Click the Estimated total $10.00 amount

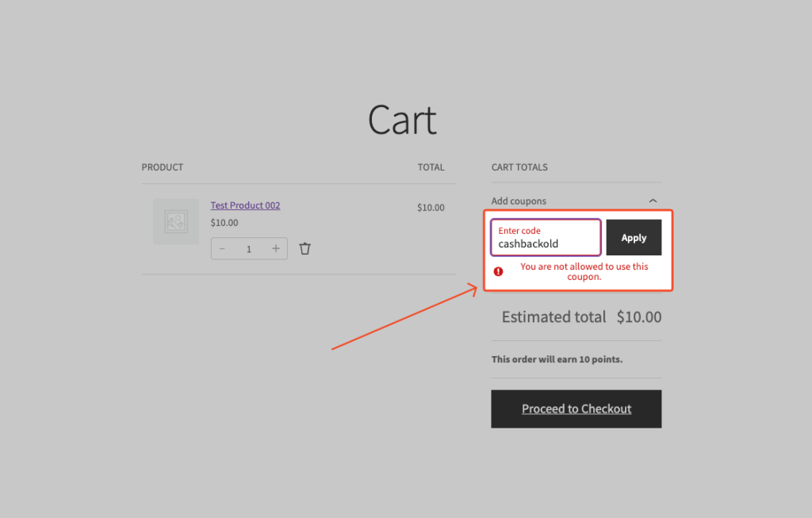point(639,317)
